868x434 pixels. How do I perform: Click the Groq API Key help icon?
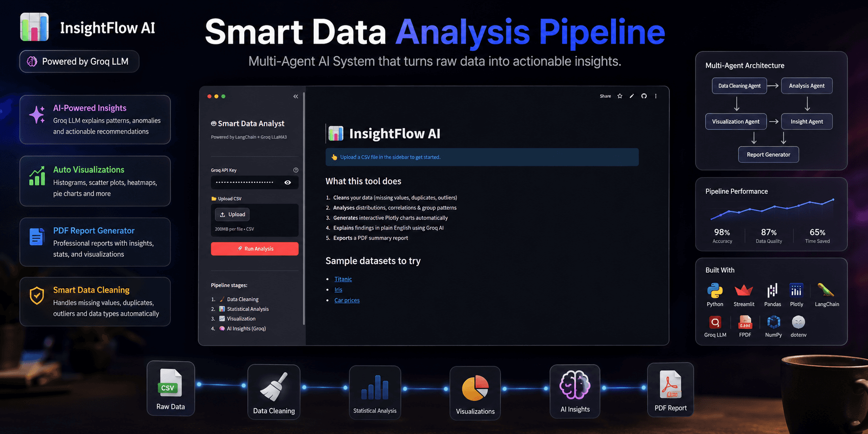tap(296, 170)
